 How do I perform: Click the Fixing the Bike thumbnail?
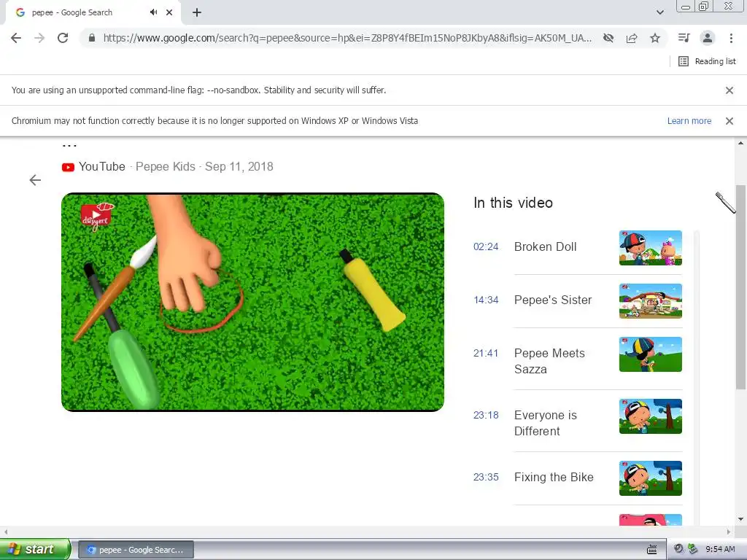(650, 478)
